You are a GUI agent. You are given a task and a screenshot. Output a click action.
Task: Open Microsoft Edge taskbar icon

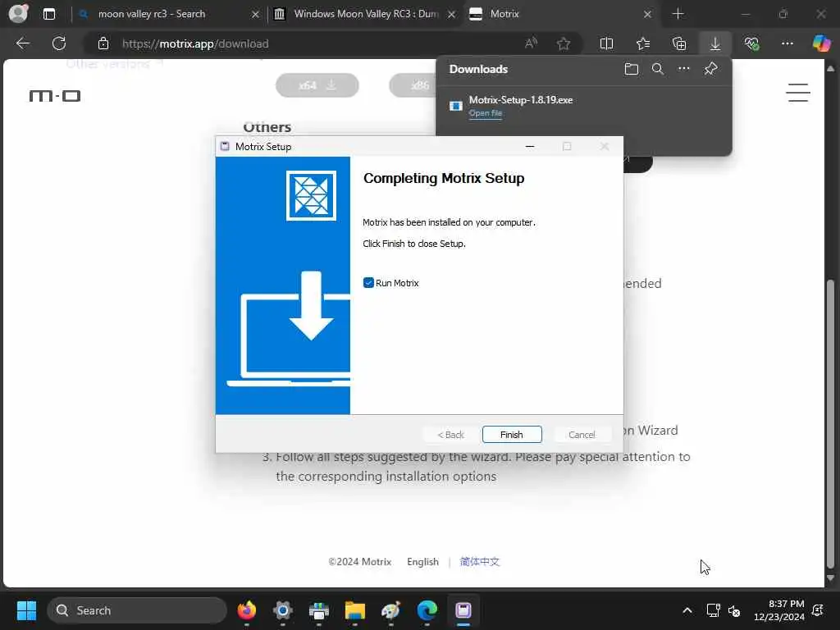coord(427,610)
